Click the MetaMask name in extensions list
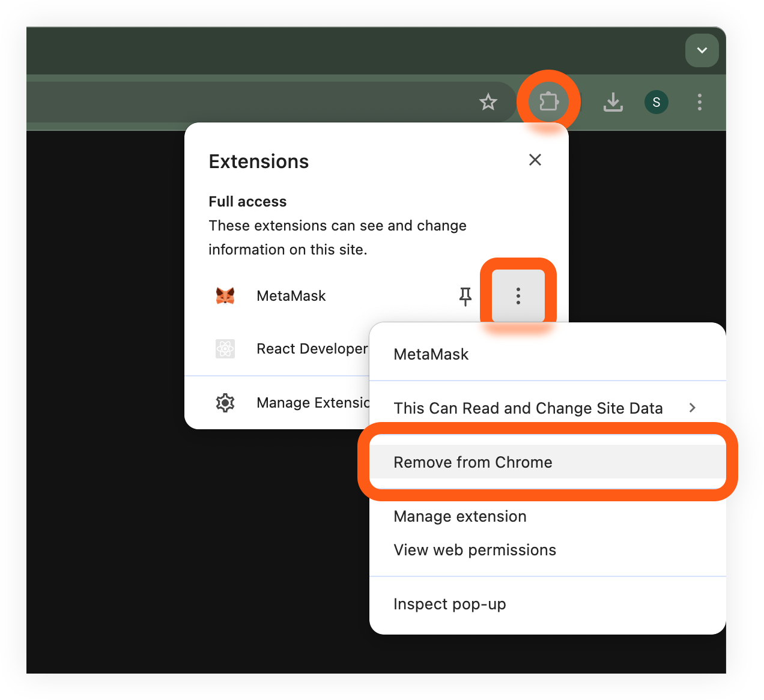Viewport: 764px width, 700px height. pos(291,296)
